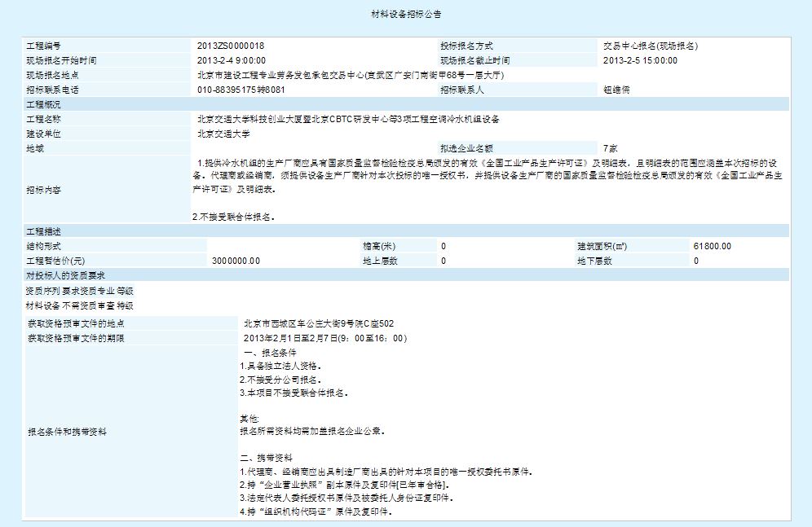812x527 pixels.
Task: Click the section header 工程描述
Action: point(43,231)
